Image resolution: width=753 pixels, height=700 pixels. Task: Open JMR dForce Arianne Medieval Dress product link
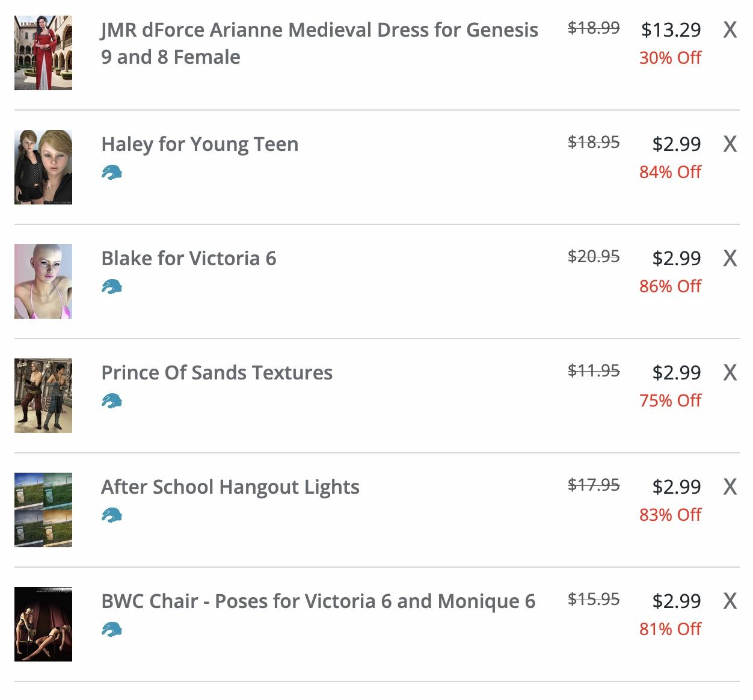pos(319,30)
